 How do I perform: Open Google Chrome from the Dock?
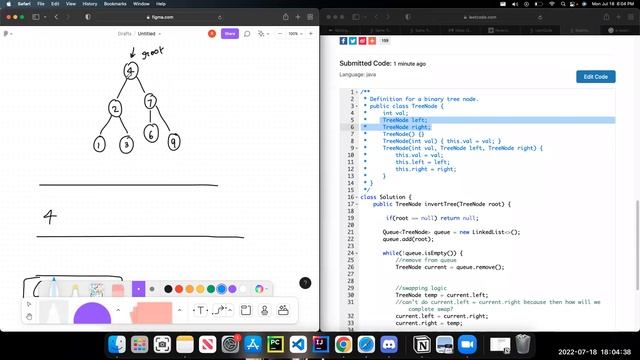click(x=344, y=344)
